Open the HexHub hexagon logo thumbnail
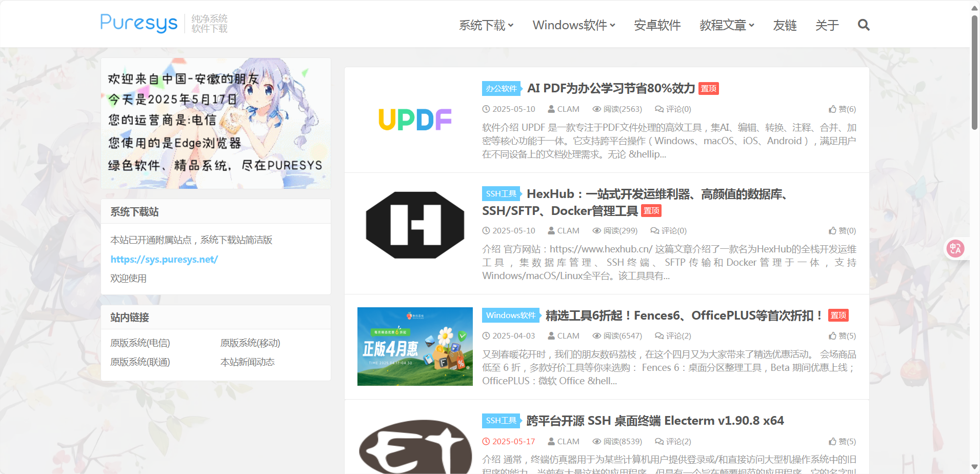 click(415, 225)
